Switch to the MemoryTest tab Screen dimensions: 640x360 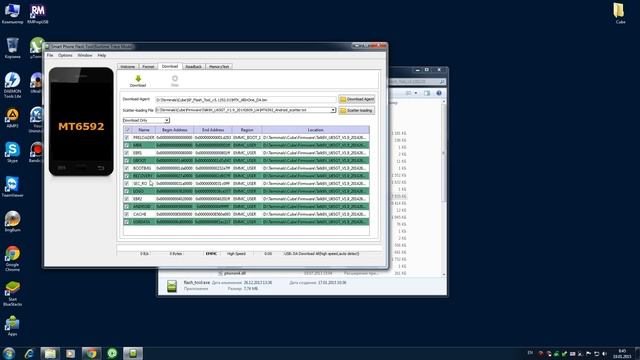tap(219, 67)
